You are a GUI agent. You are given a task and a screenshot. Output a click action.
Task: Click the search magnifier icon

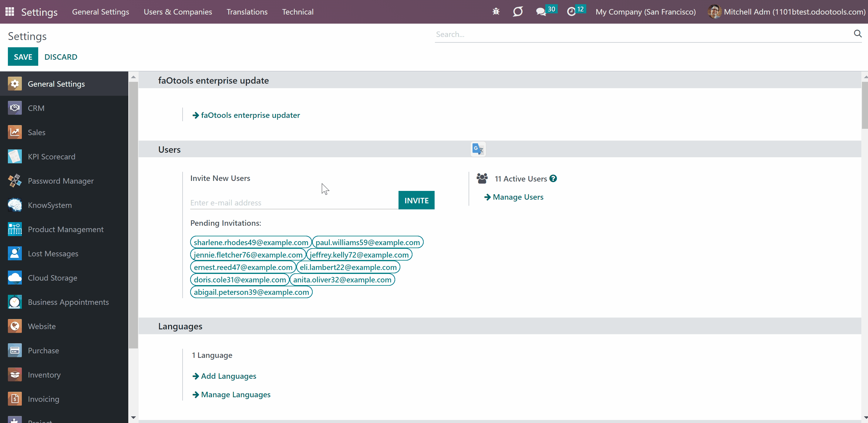[858, 34]
